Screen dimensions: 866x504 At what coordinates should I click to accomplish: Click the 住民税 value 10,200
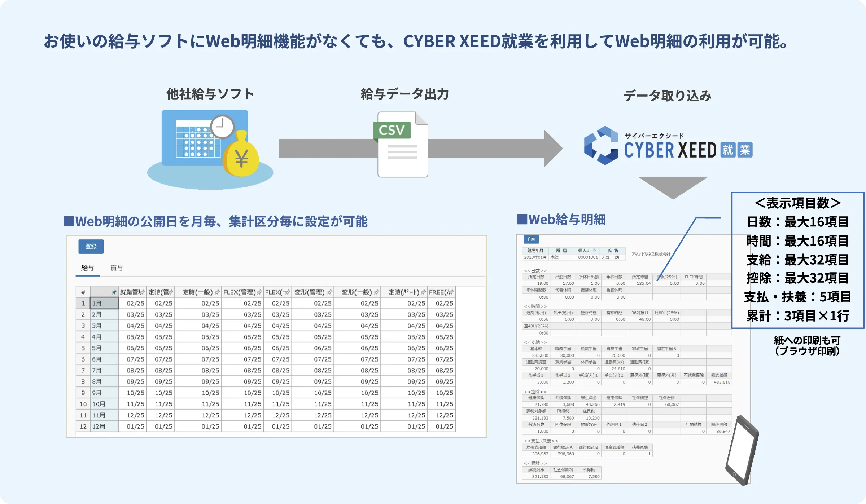pyautogui.click(x=592, y=418)
